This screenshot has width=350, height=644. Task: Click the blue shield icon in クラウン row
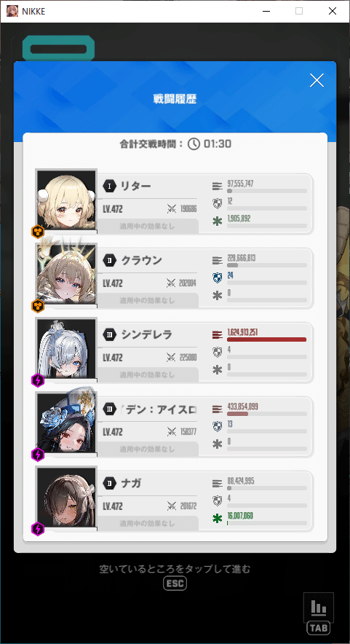[x=217, y=278]
